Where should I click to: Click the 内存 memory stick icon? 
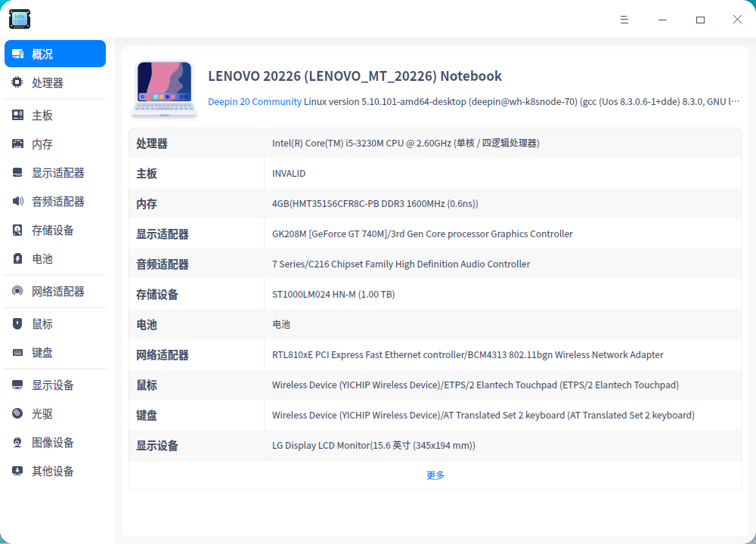click(x=18, y=144)
